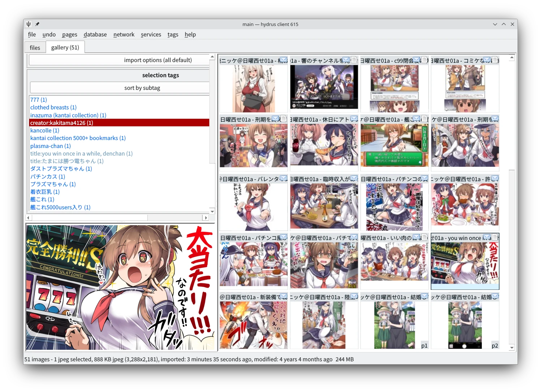Image resolution: width=541 pixels, height=392 pixels.
Task: Select the 'kancolle (1)' tag
Action: tap(44, 130)
